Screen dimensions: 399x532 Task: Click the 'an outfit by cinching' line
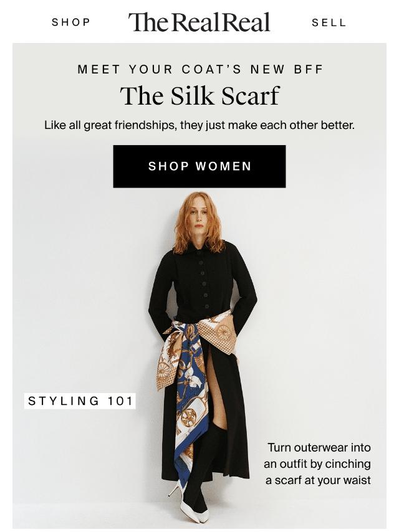point(317,464)
